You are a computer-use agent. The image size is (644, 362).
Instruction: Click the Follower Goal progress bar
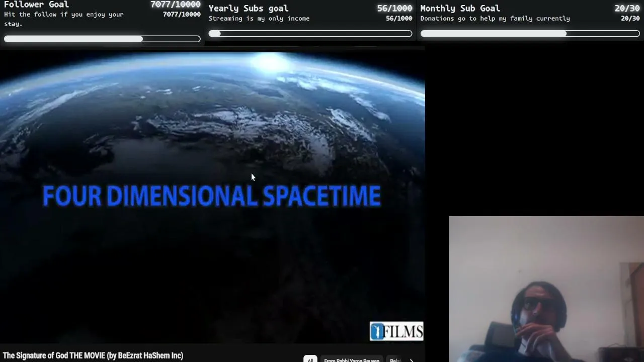(x=102, y=39)
